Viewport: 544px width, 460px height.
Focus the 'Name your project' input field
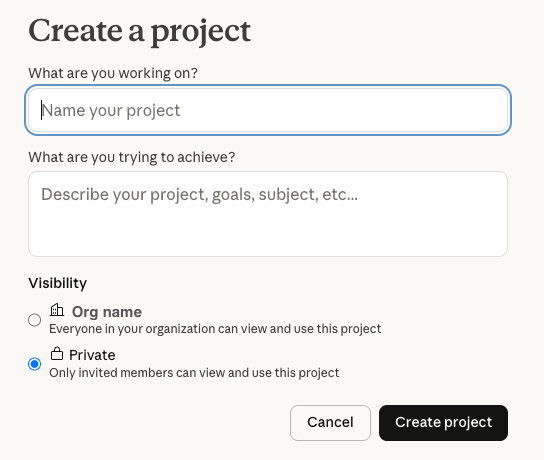point(268,110)
